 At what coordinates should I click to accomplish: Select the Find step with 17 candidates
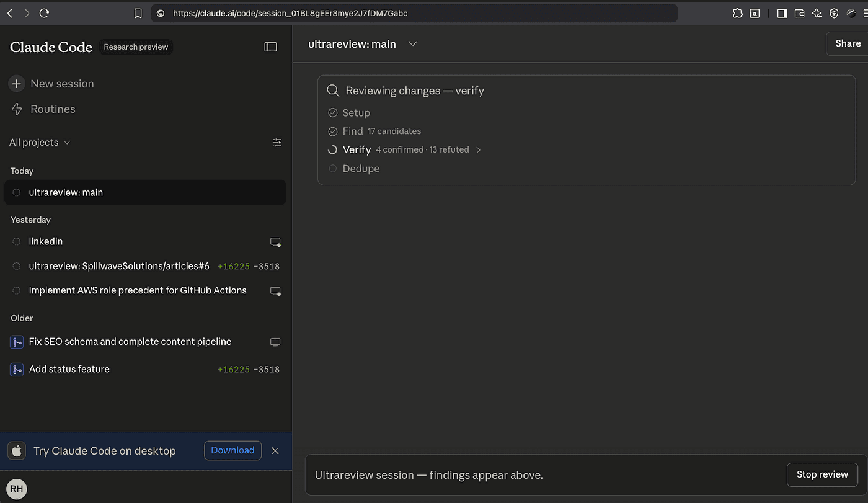(374, 131)
